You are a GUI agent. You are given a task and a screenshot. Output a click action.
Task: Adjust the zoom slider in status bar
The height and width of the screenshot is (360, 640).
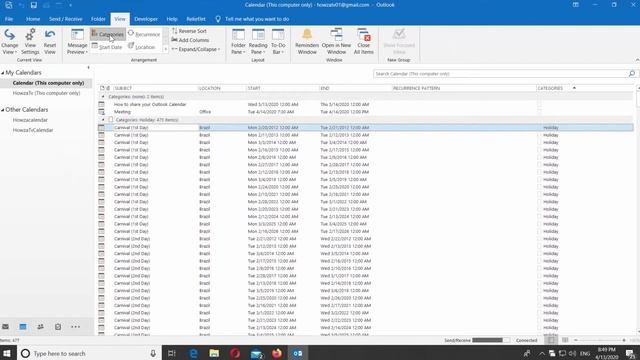click(x=600, y=340)
